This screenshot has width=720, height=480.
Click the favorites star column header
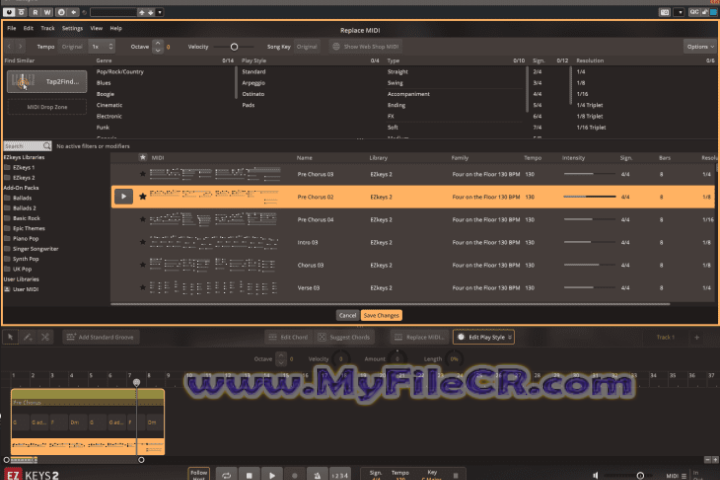(143, 157)
